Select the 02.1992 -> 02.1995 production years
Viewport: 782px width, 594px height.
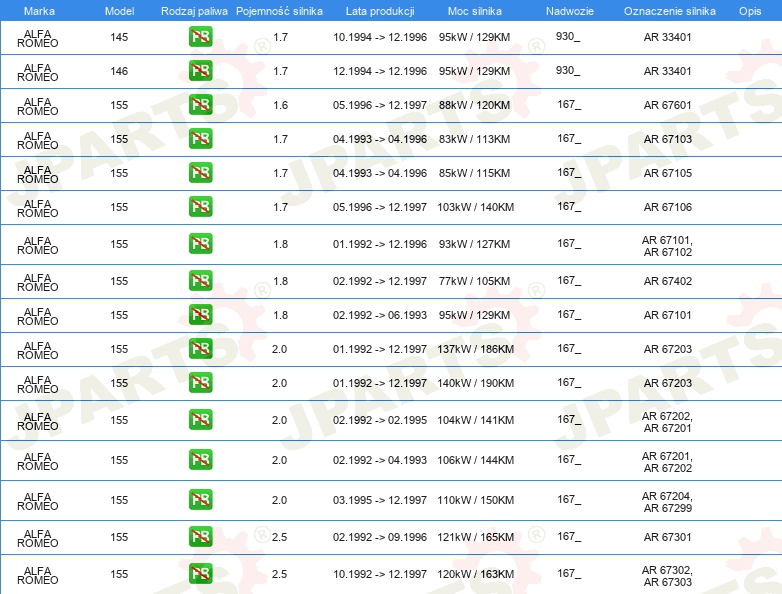[x=380, y=420]
